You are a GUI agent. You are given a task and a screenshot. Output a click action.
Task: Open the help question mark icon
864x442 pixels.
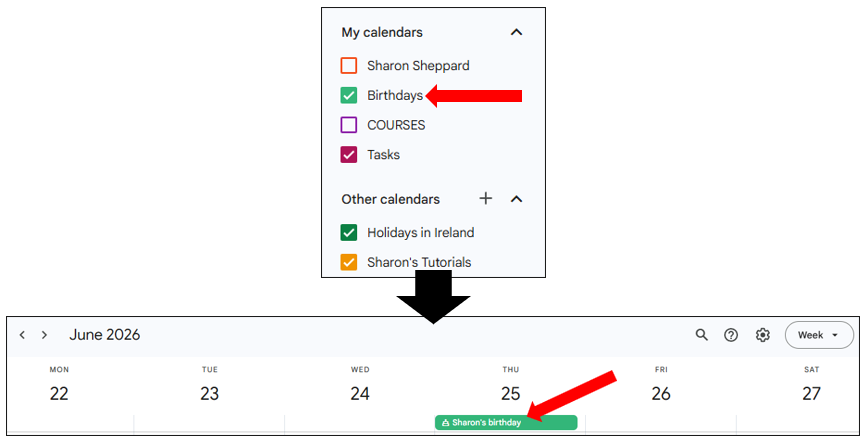point(731,335)
